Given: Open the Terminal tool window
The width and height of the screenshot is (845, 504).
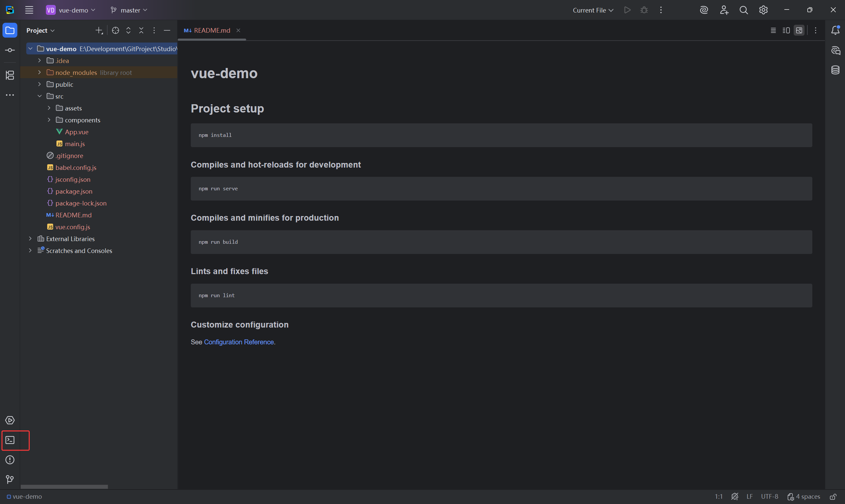Looking at the screenshot, I should pyautogui.click(x=10, y=440).
